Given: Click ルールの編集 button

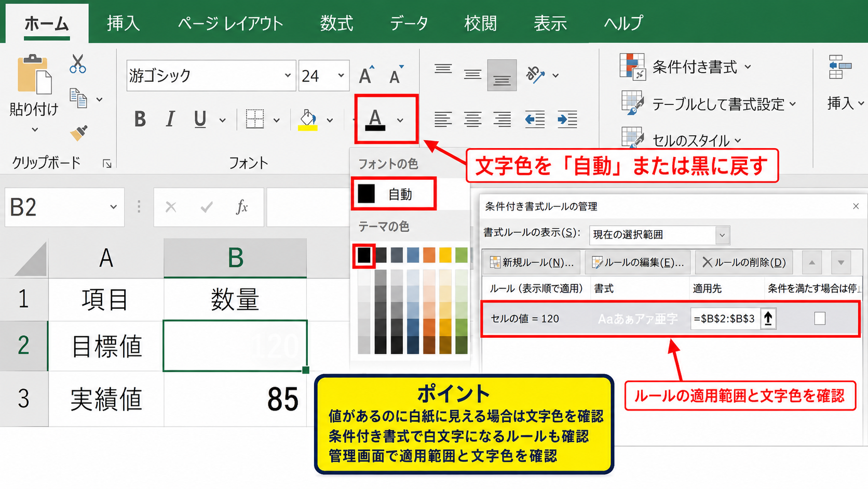Looking at the screenshot, I should point(639,262).
